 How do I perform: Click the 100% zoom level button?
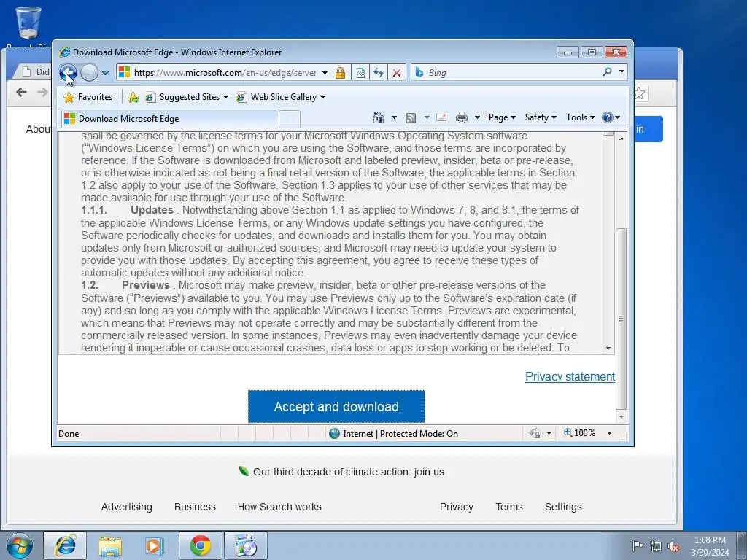580,433
